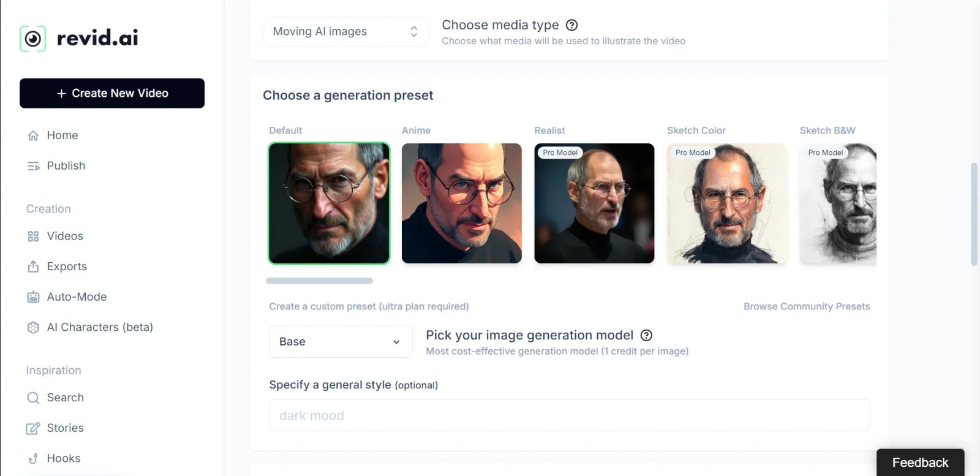Select the Anime generation preset
Screen dimensions: 980x476
(462, 203)
